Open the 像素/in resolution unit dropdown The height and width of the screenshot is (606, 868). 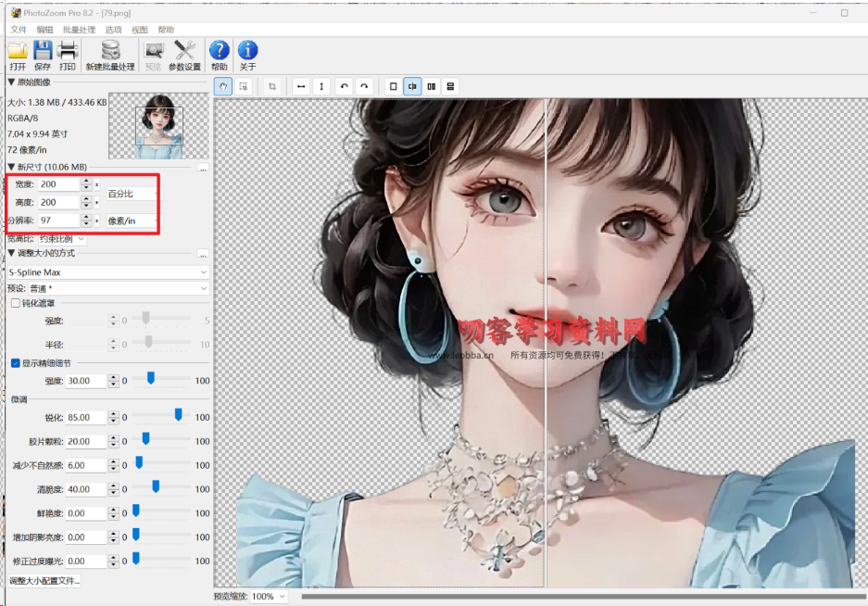[x=132, y=221]
